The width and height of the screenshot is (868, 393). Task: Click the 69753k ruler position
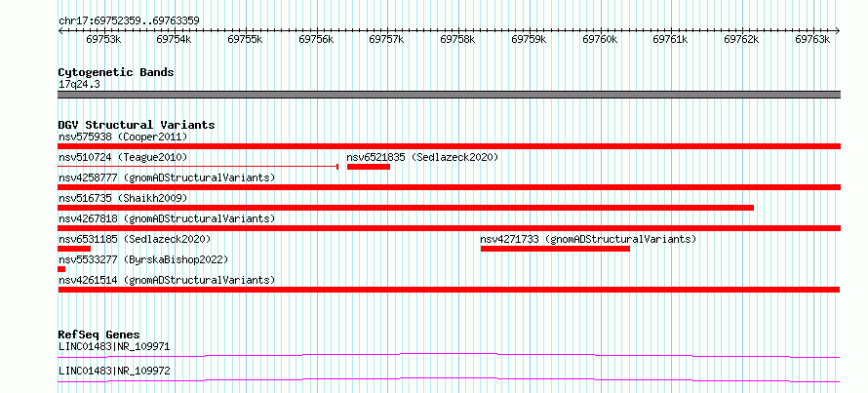(103, 39)
